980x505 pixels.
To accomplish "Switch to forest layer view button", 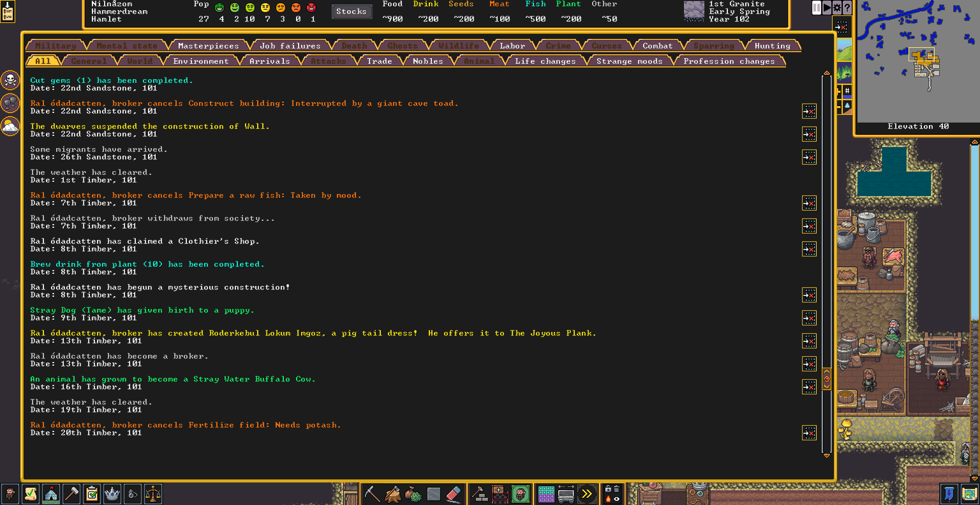I will pyautogui.click(x=844, y=71).
